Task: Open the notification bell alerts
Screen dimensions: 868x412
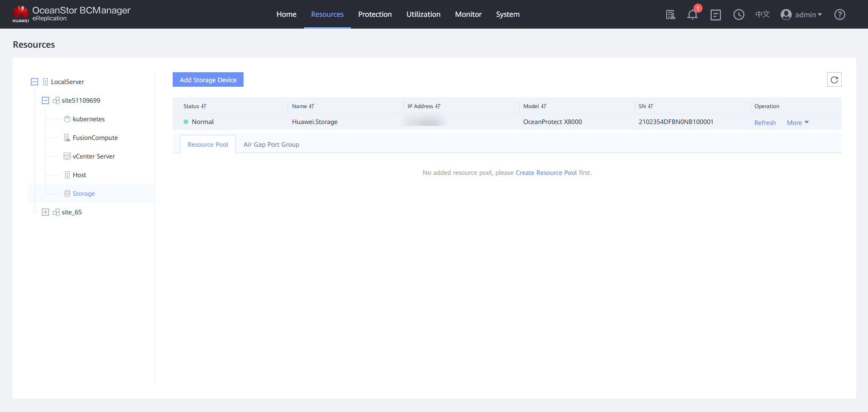Action: tap(692, 15)
